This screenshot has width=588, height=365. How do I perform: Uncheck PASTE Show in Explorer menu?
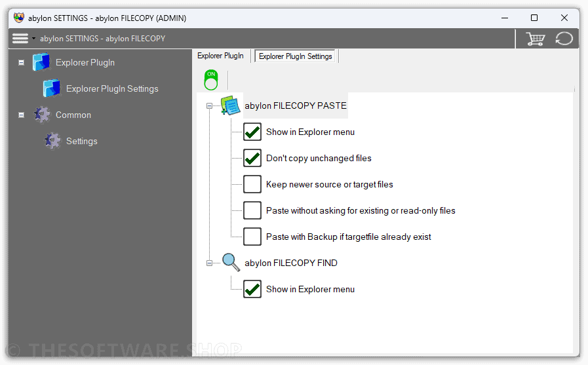(x=252, y=132)
